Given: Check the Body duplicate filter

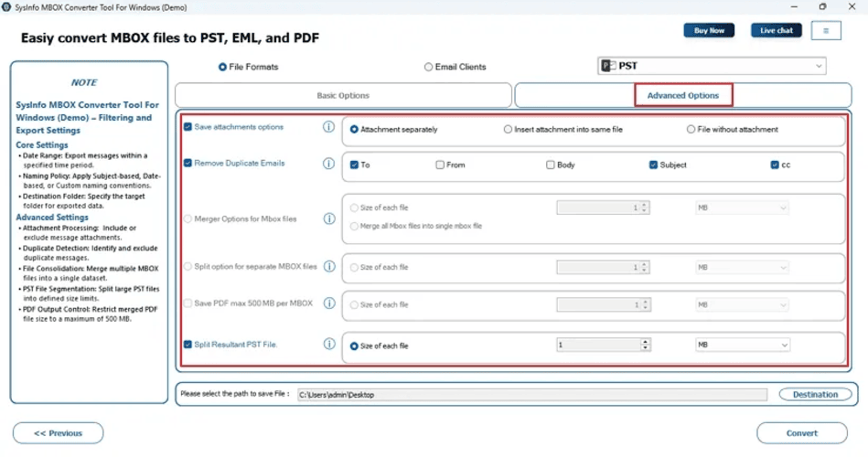Looking at the screenshot, I should point(551,165).
